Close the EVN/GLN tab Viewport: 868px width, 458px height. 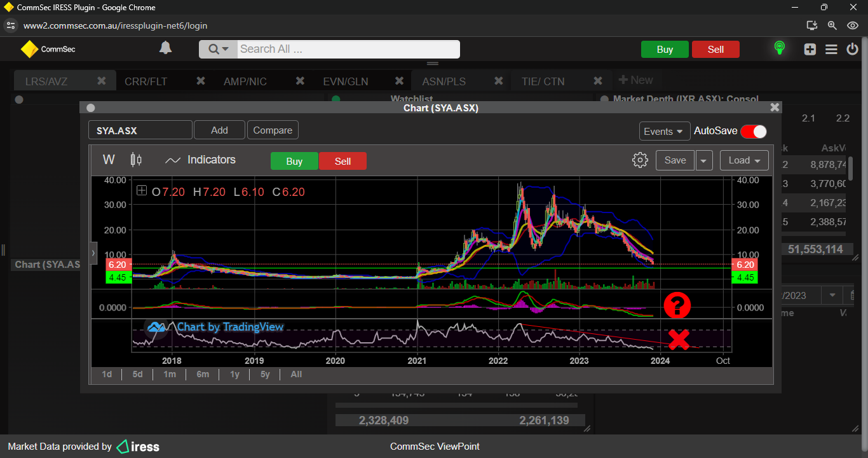pos(399,81)
